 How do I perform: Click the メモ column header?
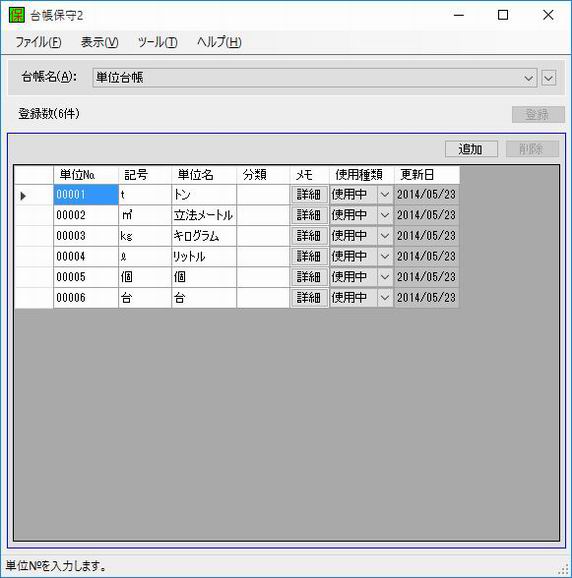[x=309, y=175]
